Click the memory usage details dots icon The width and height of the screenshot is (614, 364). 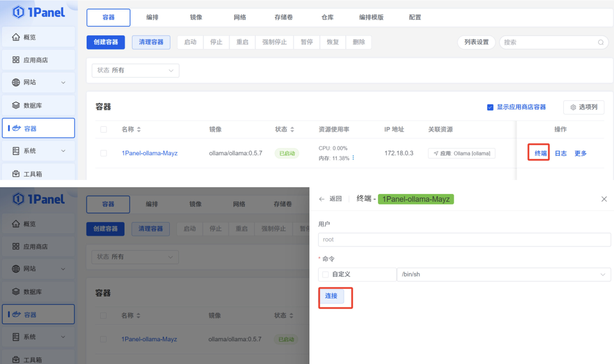(353, 158)
